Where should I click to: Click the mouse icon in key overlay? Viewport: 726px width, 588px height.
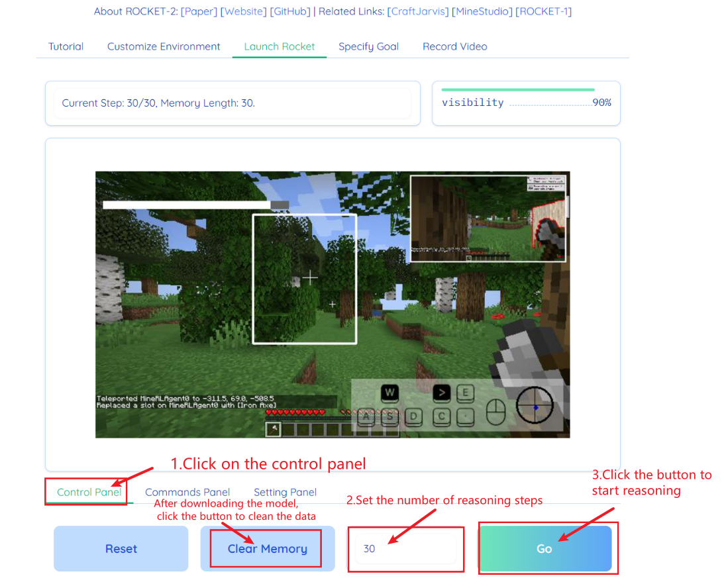pyautogui.click(x=495, y=412)
